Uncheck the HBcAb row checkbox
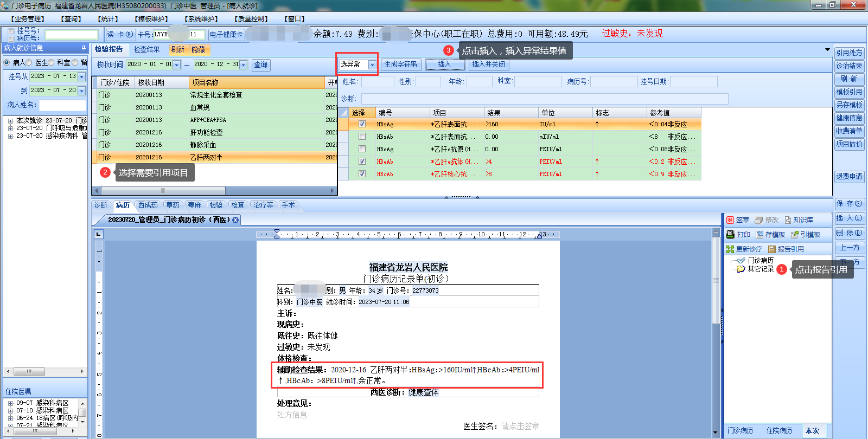The width and height of the screenshot is (868, 439). (x=362, y=174)
